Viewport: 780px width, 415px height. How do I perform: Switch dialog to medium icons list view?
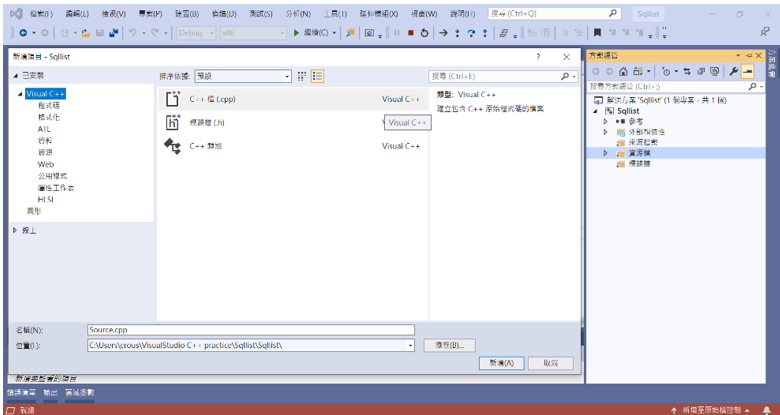[317, 76]
